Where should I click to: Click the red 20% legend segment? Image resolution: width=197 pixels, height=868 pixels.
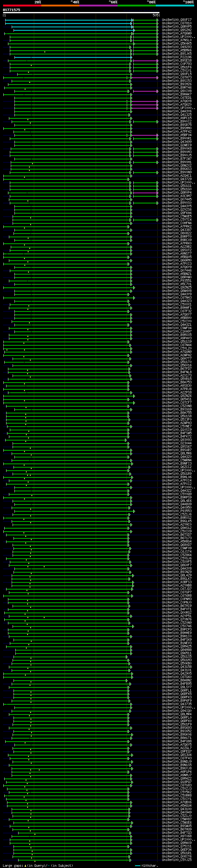(22, 6)
